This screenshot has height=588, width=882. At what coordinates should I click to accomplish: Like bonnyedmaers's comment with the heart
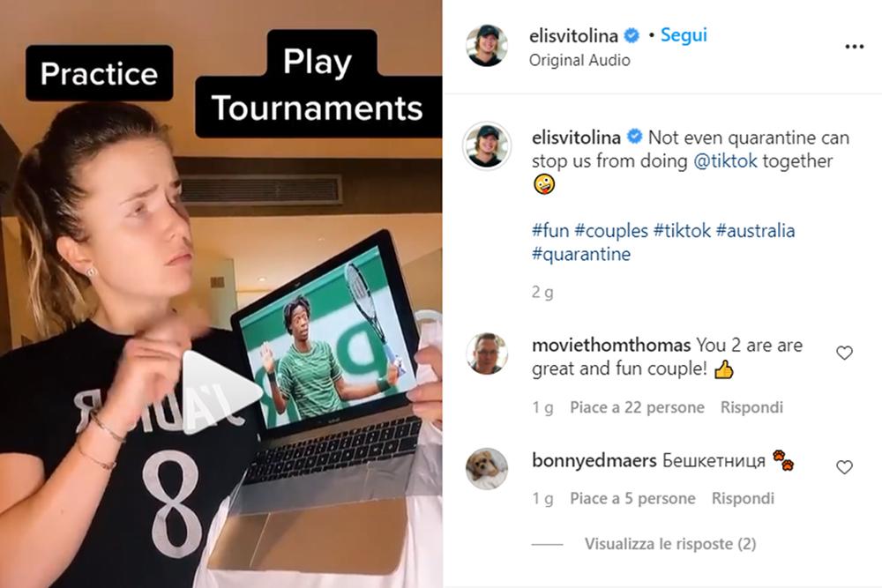[844, 467]
